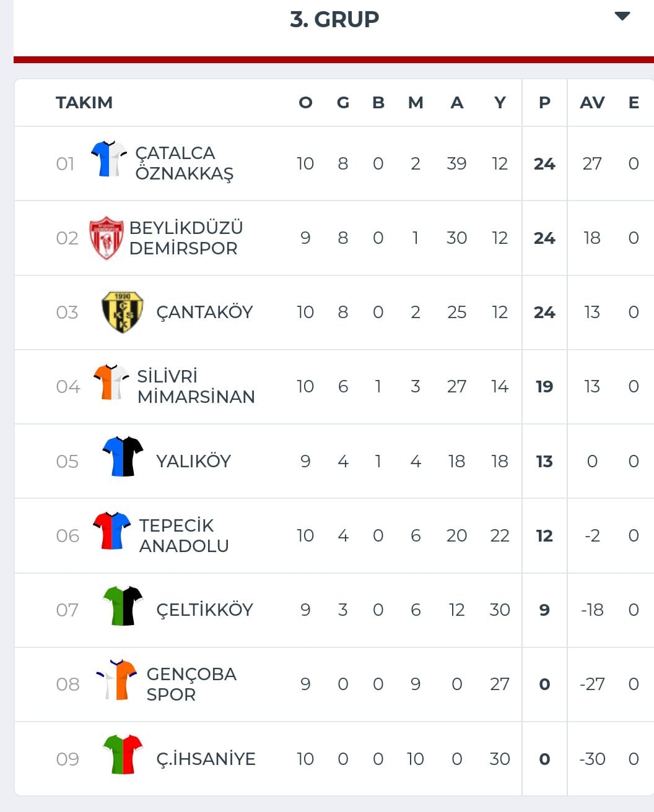Click Çeltikköy green-black jersey icon
Screen dimensions: 654x812
coord(123,606)
